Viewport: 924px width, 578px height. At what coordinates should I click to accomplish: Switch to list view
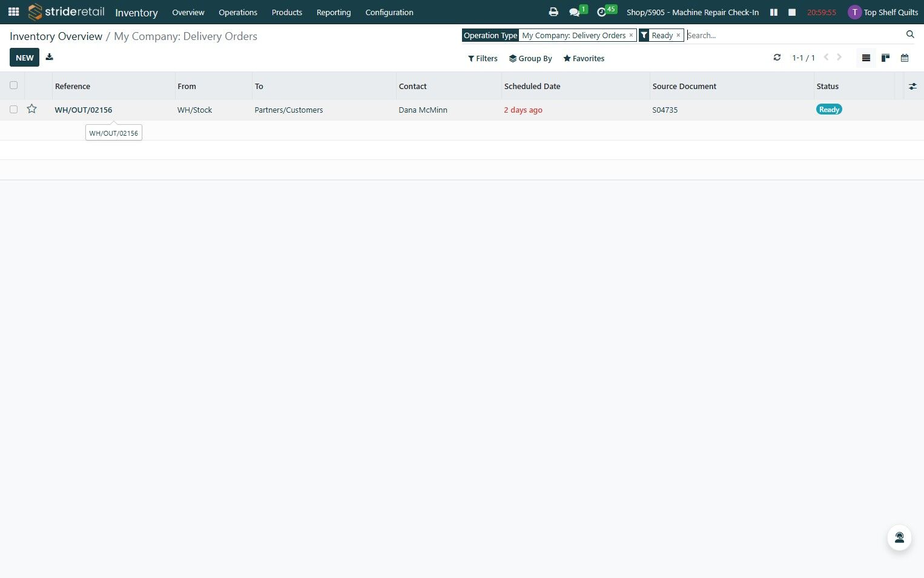pyautogui.click(x=866, y=58)
